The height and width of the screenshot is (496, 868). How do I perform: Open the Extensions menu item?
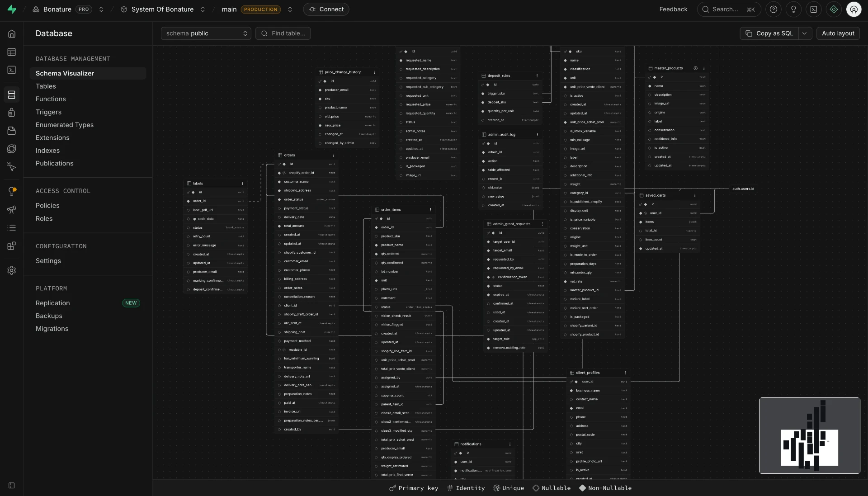(x=52, y=138)
